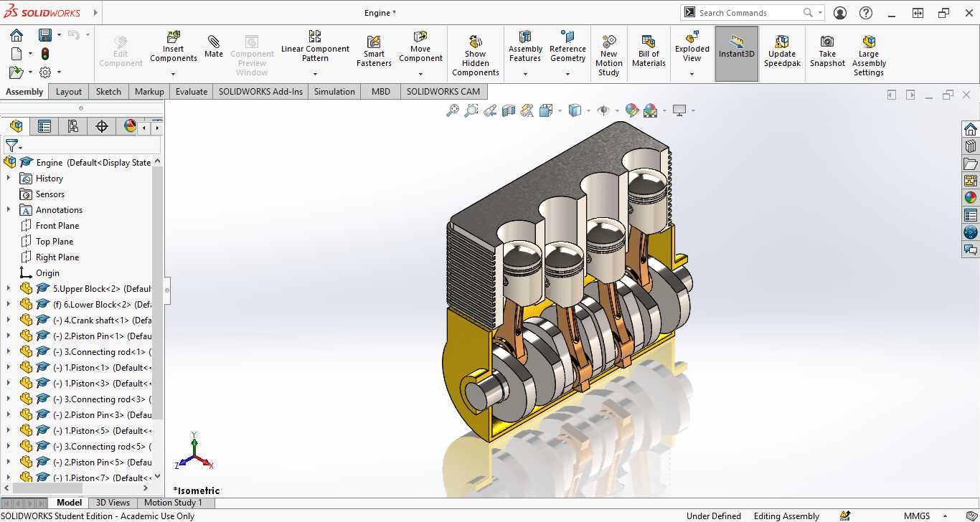This screenshot has height=522, width=980.
Task: Click Update Speedpak
Action: [x=782, y=51]
